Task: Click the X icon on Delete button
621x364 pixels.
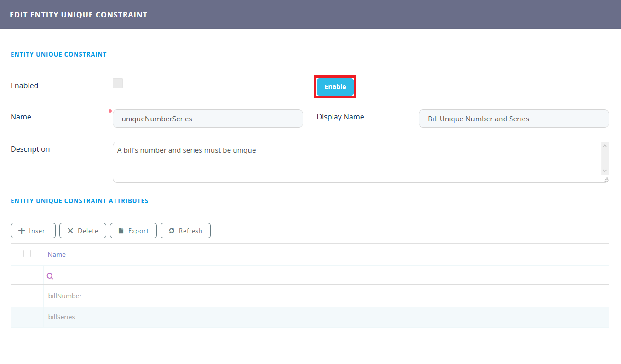Action: [70, 231]
